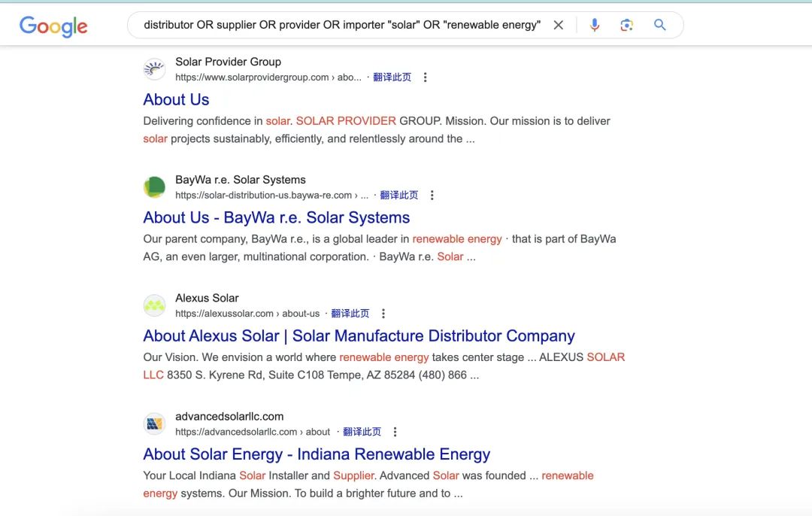Translate the Alexus Solar page
812x516 pixels.
coord(350,314)
